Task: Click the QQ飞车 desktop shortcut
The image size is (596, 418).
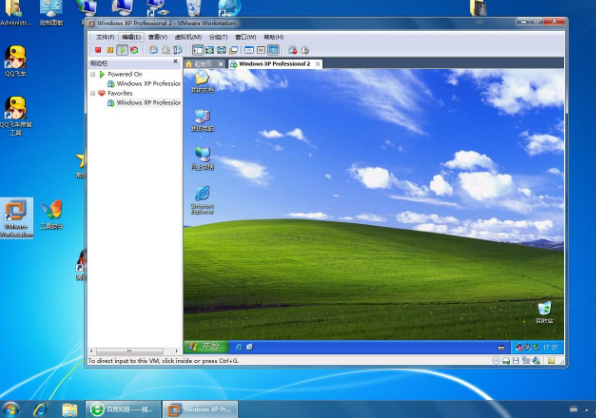Action: point(16,61)
